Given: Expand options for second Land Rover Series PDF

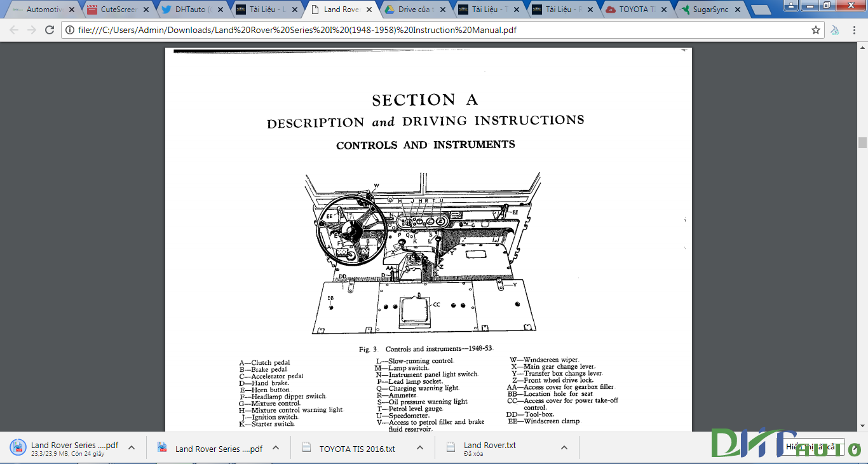Looking at the screenshot, I should click(276, 447).
